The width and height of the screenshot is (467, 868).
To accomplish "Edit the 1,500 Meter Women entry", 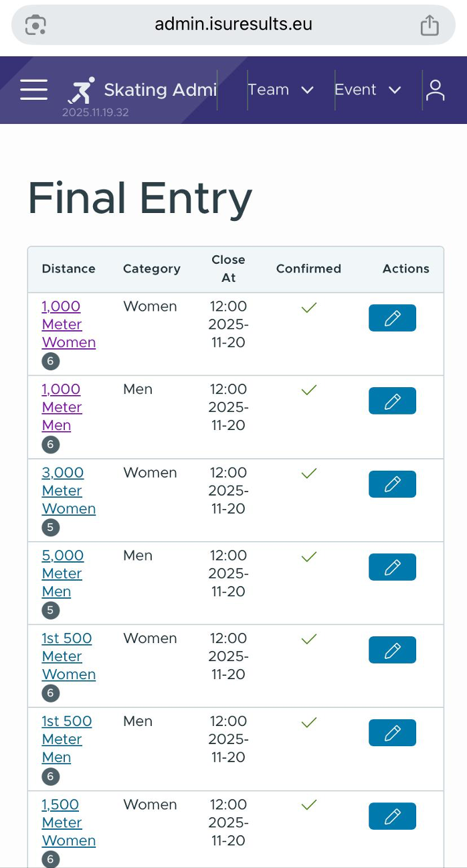I will click(x=392, y=816).
